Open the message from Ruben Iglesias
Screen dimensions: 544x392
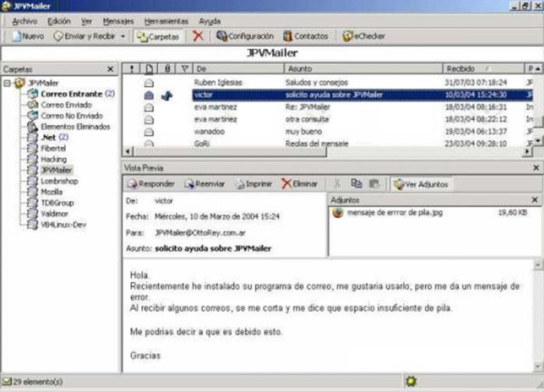pos(328,82)
